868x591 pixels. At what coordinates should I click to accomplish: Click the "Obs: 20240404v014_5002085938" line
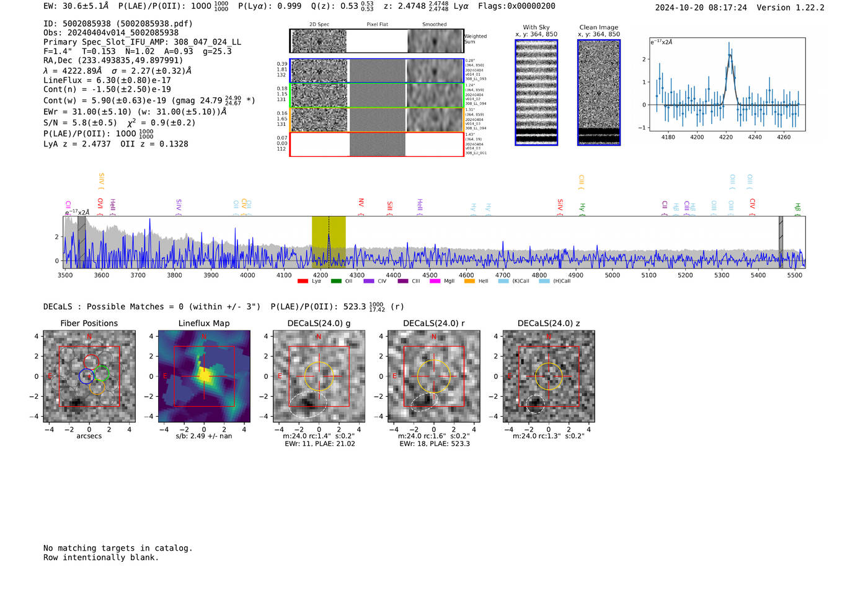click(111, 33)
